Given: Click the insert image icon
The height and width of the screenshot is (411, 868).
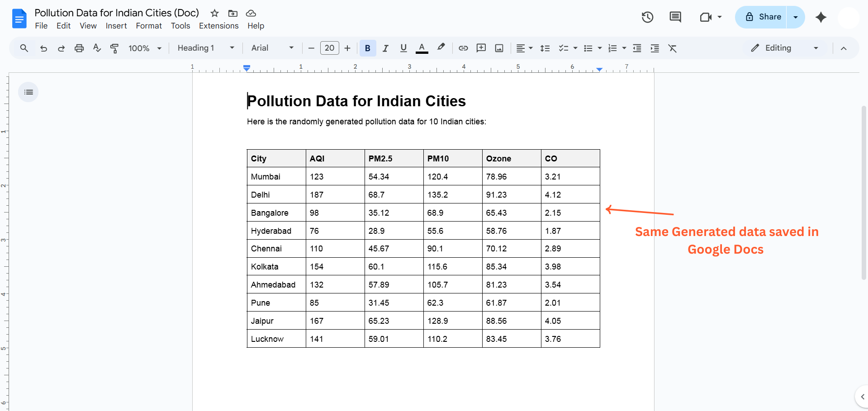Looking at the screenshot, I should tap(499, 48).
